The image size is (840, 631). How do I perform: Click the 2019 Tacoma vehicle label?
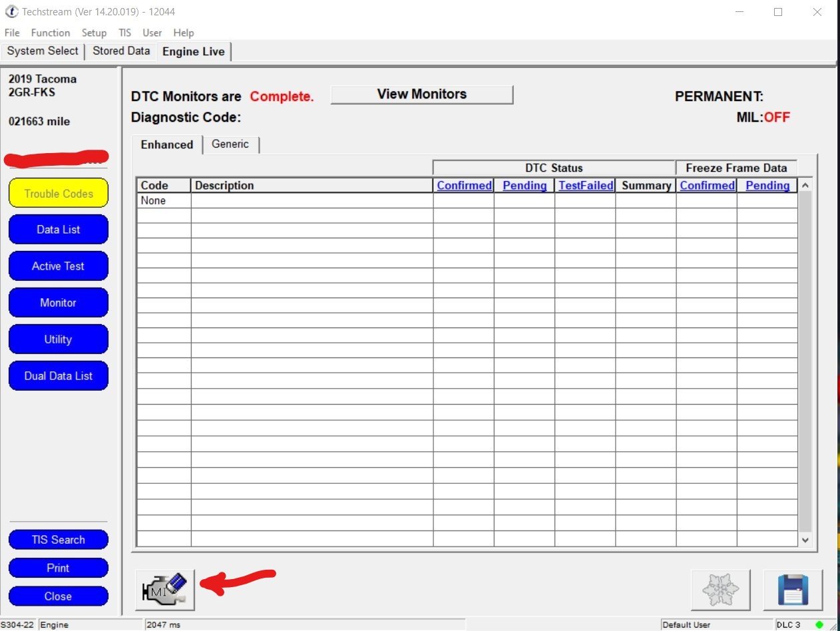coord(43,79)
